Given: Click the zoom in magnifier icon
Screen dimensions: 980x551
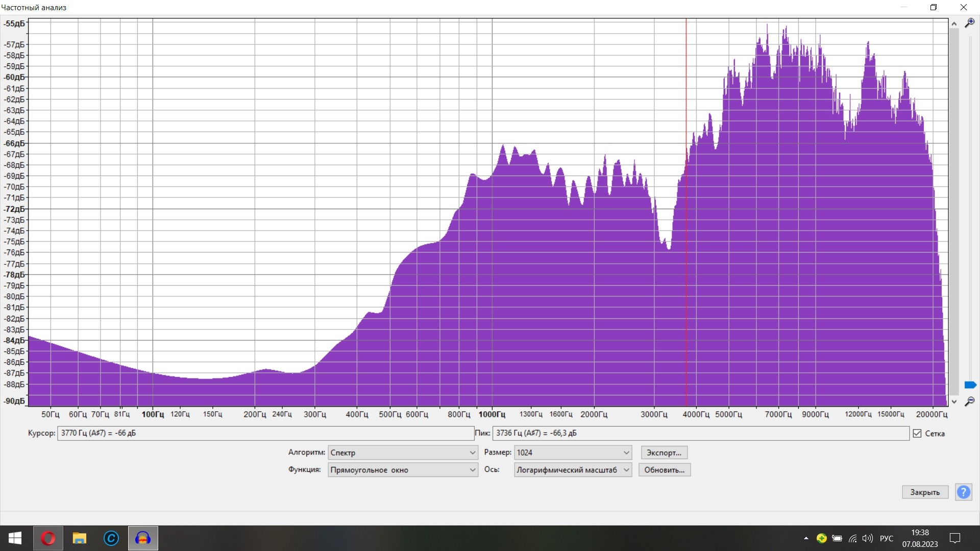Looking at the screenshot, I should point(969,23).
